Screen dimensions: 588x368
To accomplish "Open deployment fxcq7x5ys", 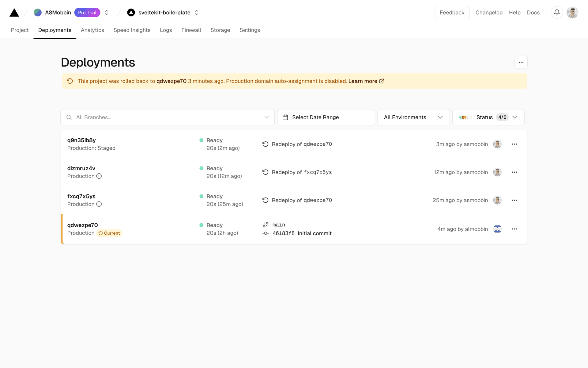I will [81, 196].
